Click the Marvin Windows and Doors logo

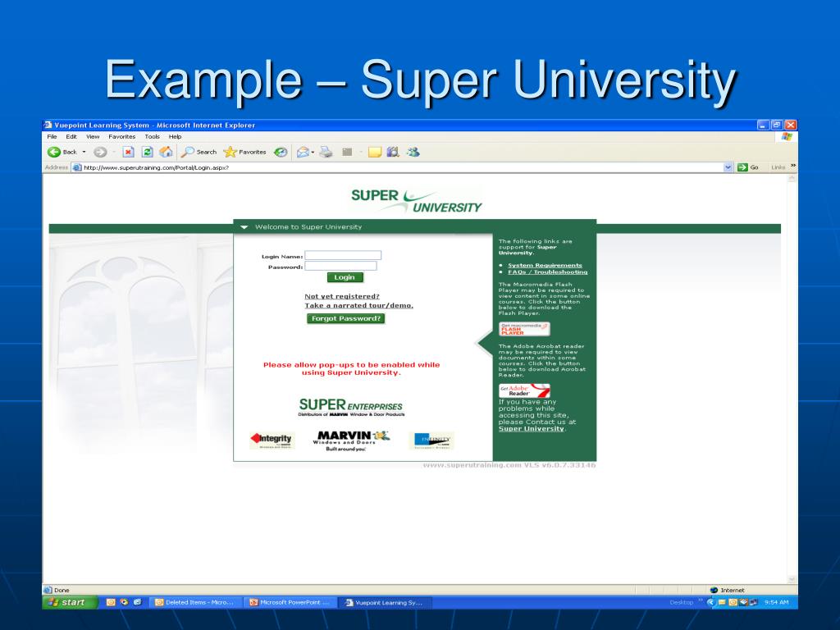351,441
